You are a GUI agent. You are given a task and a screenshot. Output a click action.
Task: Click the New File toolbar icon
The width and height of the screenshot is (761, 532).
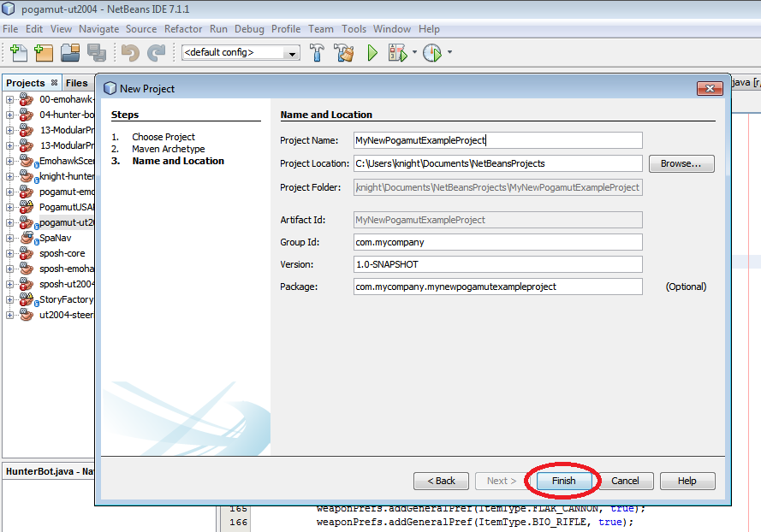(19, 52)
